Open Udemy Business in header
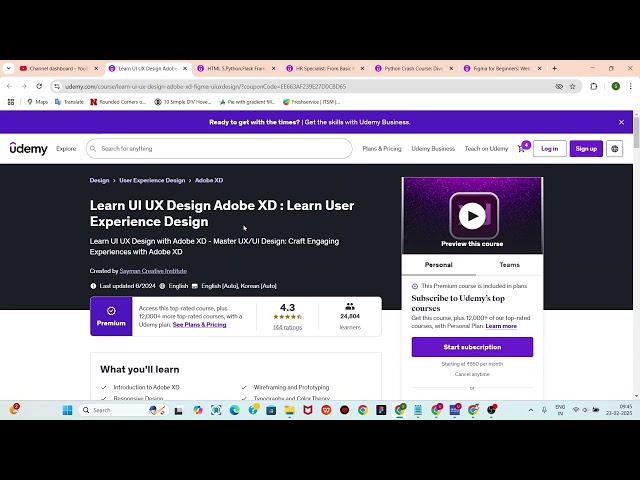Viewport: 640px width, 480px height. pos(433,149)
